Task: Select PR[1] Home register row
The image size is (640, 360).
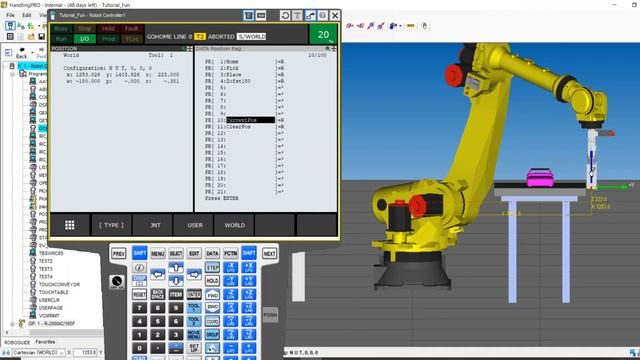Action: (x=245, y=62)
